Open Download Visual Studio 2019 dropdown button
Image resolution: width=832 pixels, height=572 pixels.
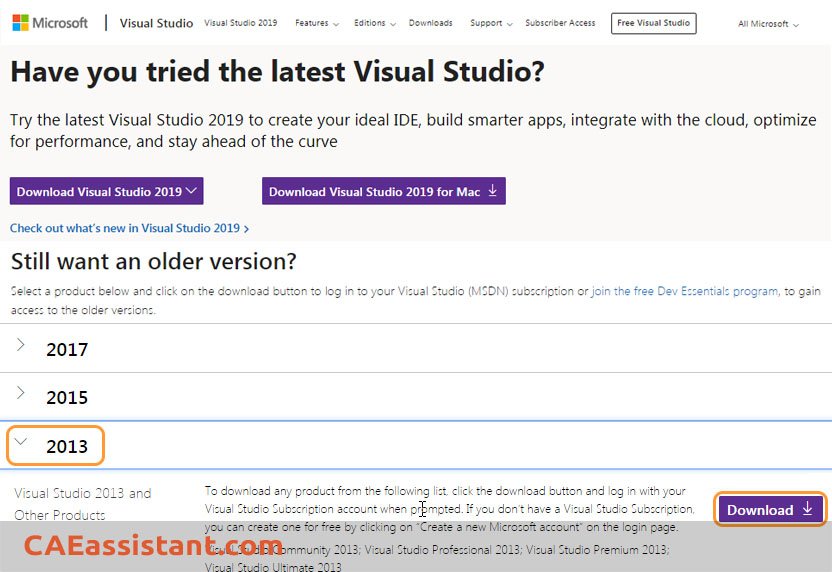click(x=106, y=191)
